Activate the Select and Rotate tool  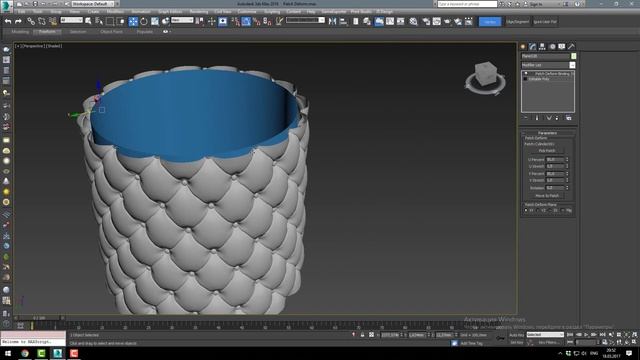tap(144, 21)
